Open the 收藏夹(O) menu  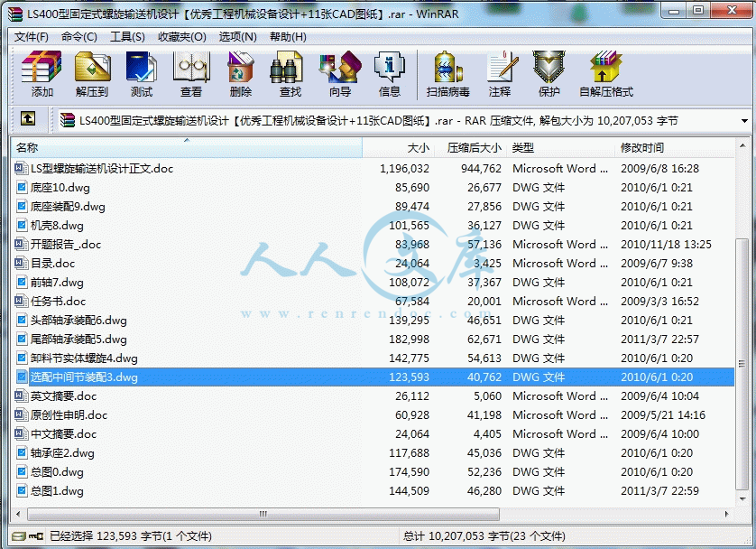[182, 37]
